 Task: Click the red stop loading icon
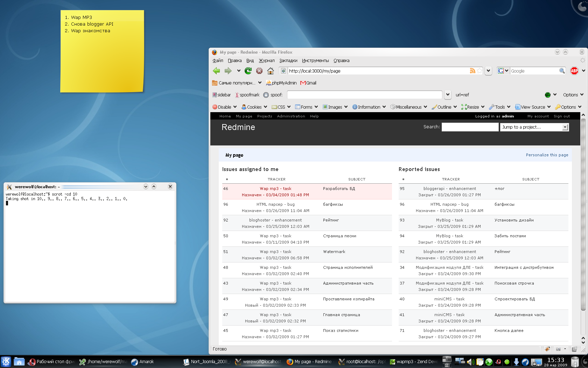(x=259, y=71)
